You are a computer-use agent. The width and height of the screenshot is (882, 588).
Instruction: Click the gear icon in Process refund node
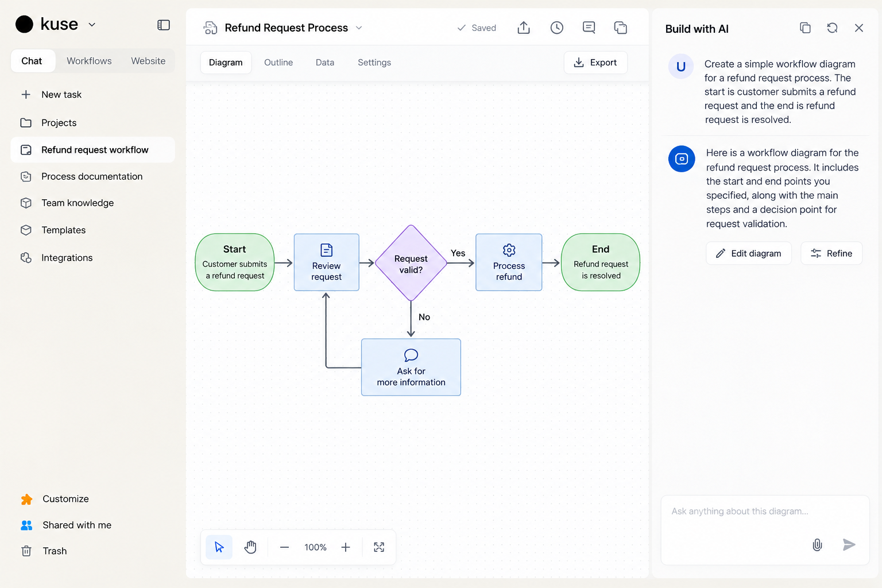click(x=509, y=250)
